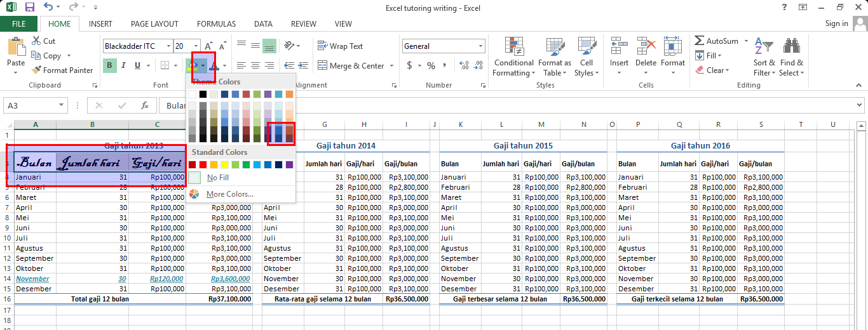The image size is (868, 330).
Task: Select the November cell in 2013 table
Action: point(32,279)
